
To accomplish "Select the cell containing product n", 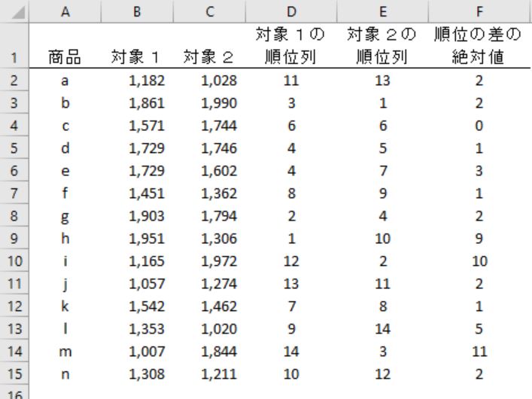I will point(65,374).
